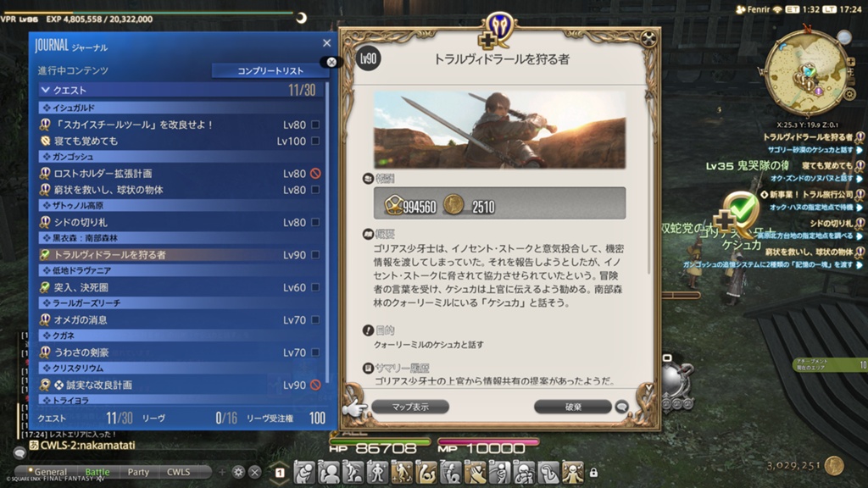This screenshot has height=488, width=868.
Task: Click the chat bubble icon at lower left
Action: [19, 453]
